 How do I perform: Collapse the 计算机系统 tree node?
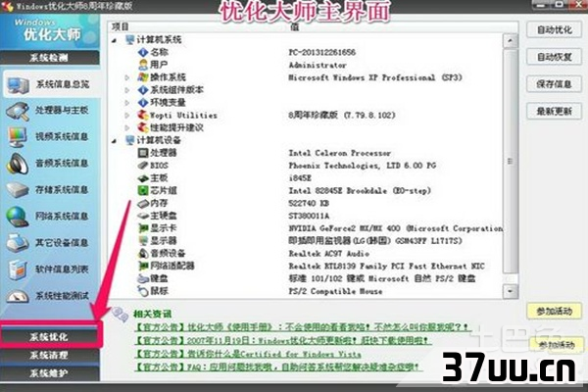(x=114, y=40)
